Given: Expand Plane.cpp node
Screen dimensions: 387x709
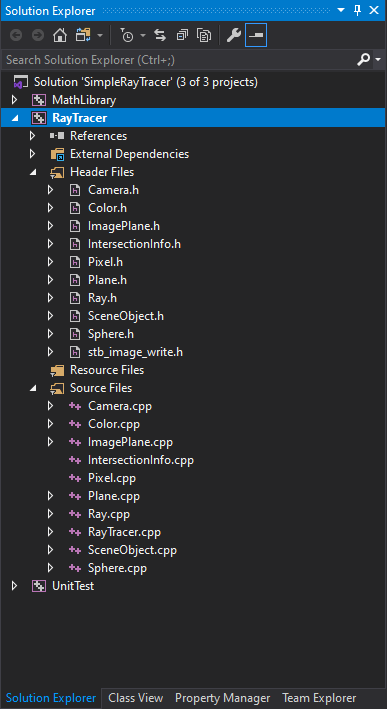Looking at the screenshot, I should [x=50, y=496].
